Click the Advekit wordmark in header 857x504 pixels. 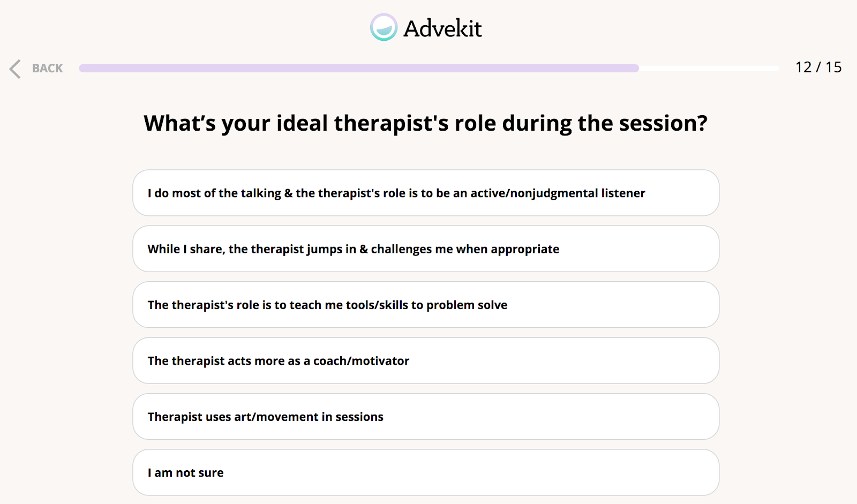point(442,28)
